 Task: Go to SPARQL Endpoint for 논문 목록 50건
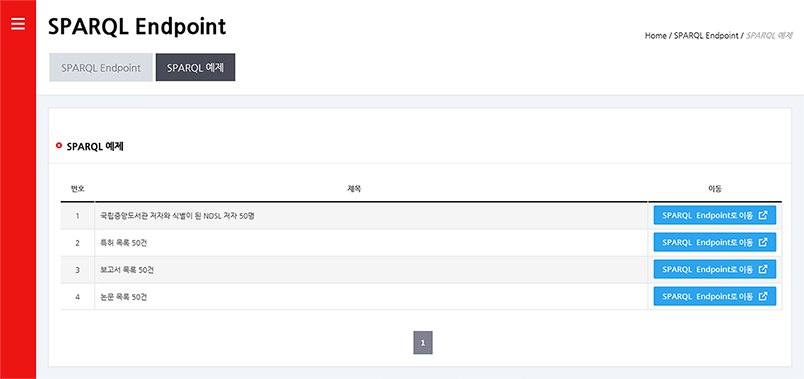tap(715, 296)
